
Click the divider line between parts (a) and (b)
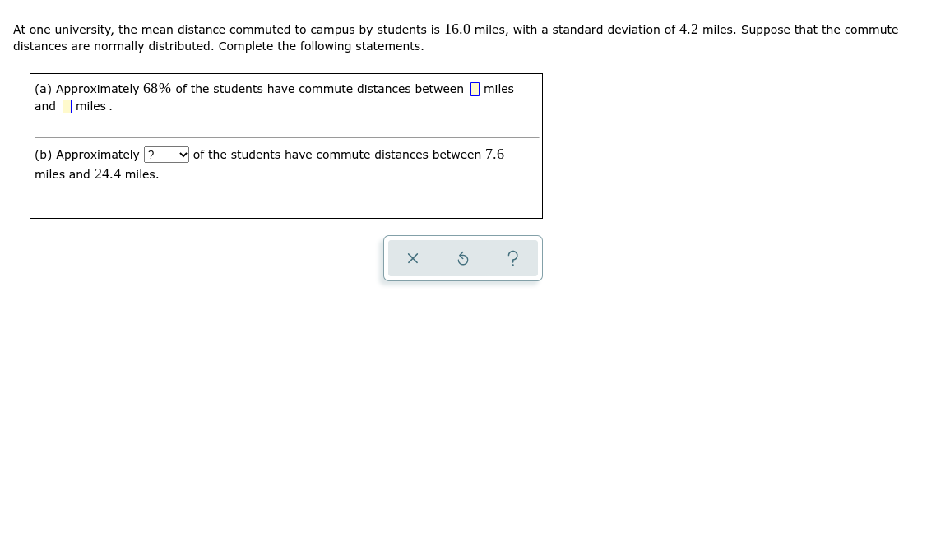coord(286,137)
